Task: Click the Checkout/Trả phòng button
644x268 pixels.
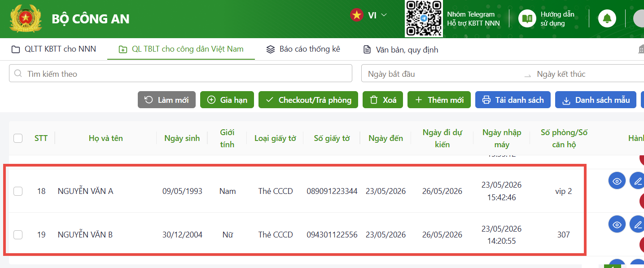Action: (308, 100)
